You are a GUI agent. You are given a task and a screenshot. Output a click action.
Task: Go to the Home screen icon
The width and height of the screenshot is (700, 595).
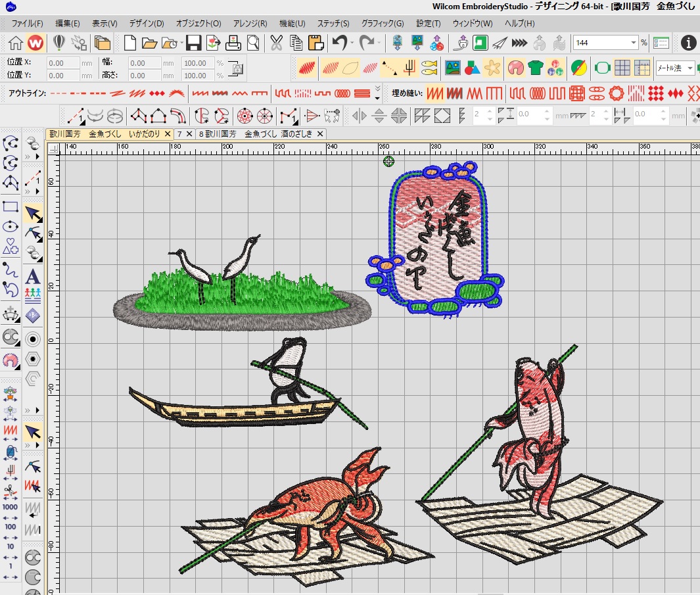point(16,43)
